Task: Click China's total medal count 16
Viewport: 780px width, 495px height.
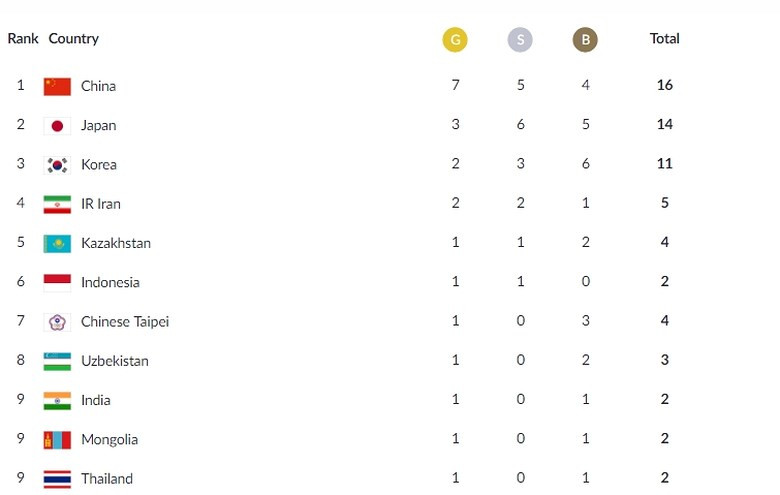Action: [x=665, y=85]
